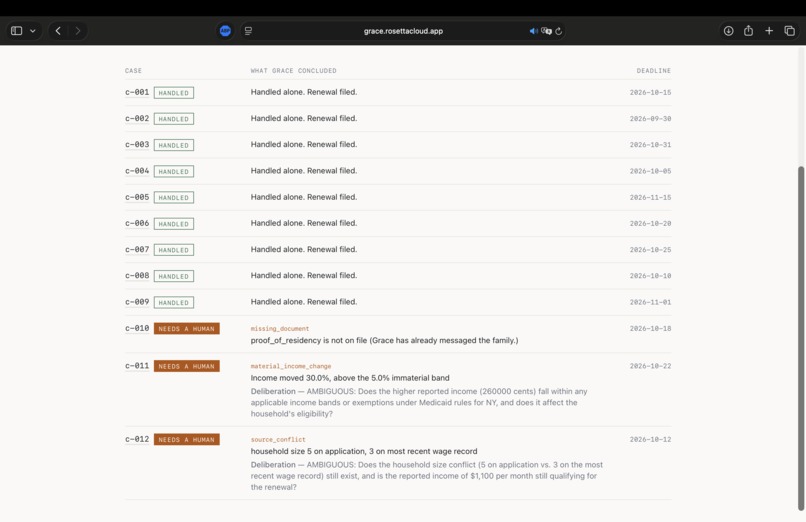Screen dimensions: 806x522
Task: Click the share icon
Action: coord(748,31)
